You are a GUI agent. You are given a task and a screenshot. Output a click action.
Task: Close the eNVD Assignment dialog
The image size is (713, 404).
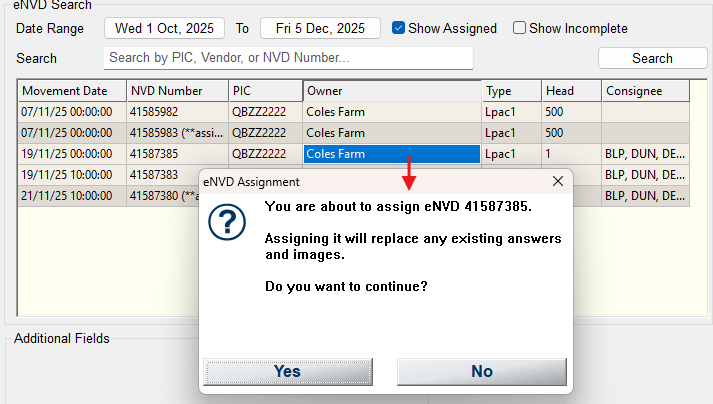tap(557, 182)
